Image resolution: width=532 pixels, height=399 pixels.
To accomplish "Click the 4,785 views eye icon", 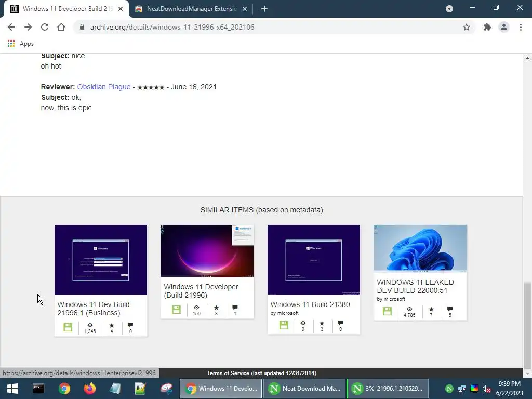I will [409, 309].
